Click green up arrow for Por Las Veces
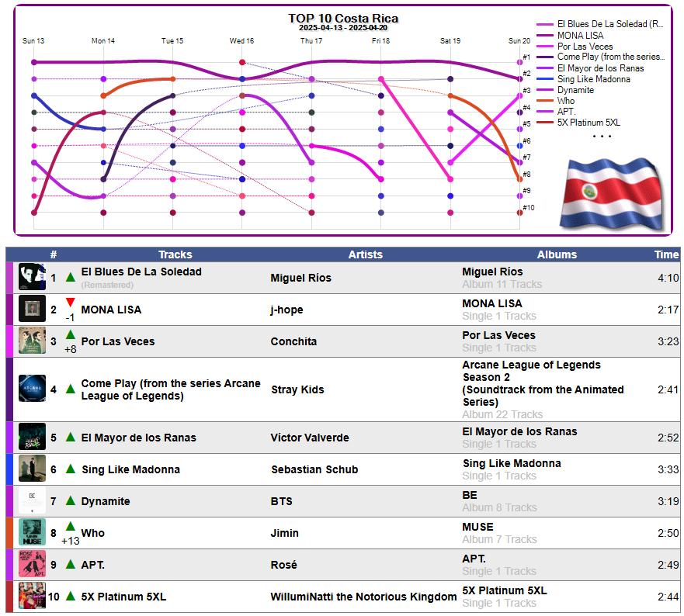 tap(70, 334)
